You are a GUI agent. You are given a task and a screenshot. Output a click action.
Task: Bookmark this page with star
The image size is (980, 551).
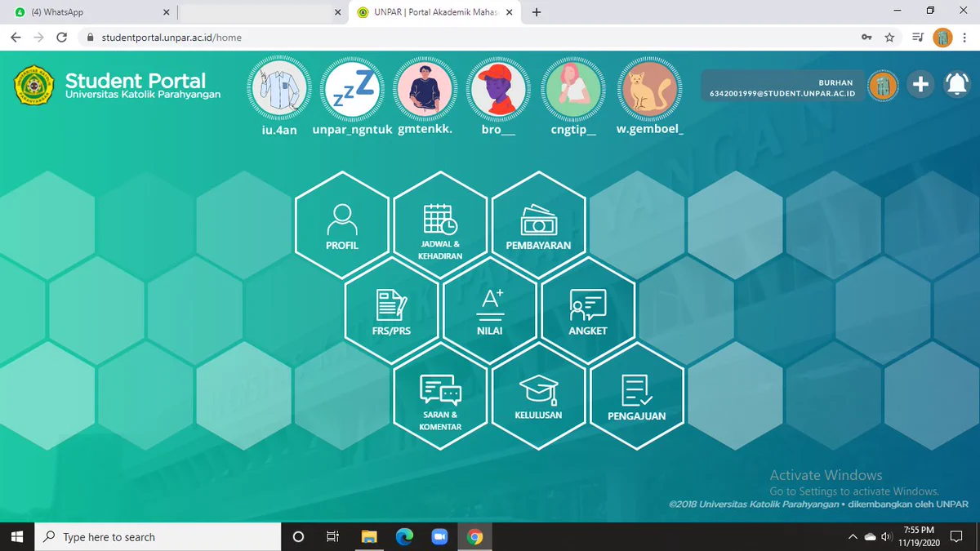889,37
